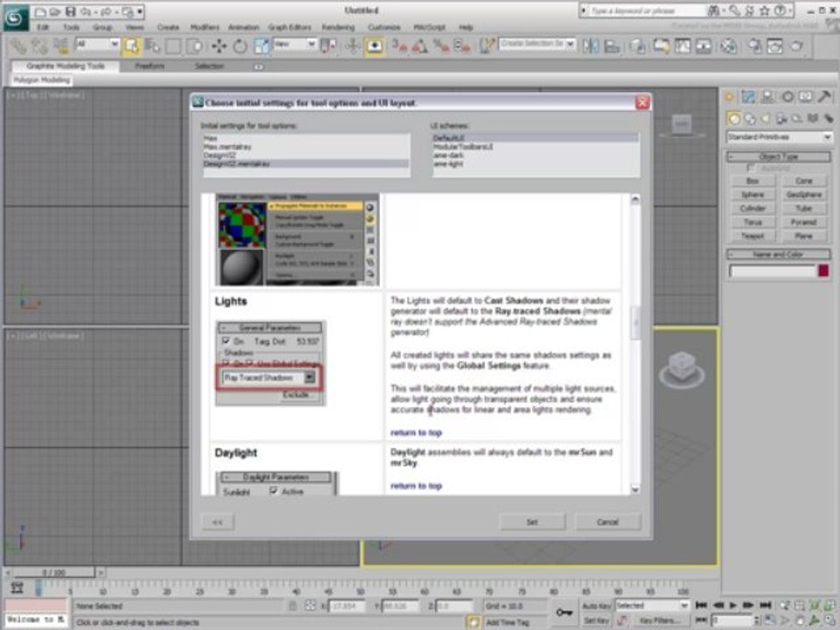
Task: Open the Modify panel tab icon
Action: pyautogui.click(x=748, y=97)
